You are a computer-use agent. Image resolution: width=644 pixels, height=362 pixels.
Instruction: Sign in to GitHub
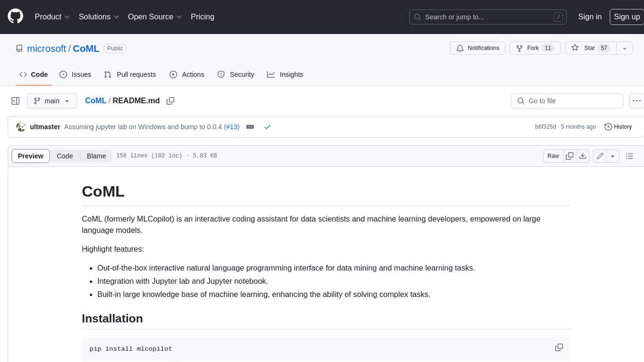pyautogui.click(x=590, y=17)
